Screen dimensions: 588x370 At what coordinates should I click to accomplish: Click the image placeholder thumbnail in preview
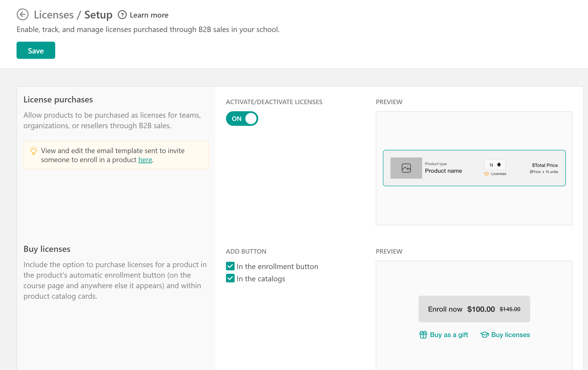pos(406,168)
